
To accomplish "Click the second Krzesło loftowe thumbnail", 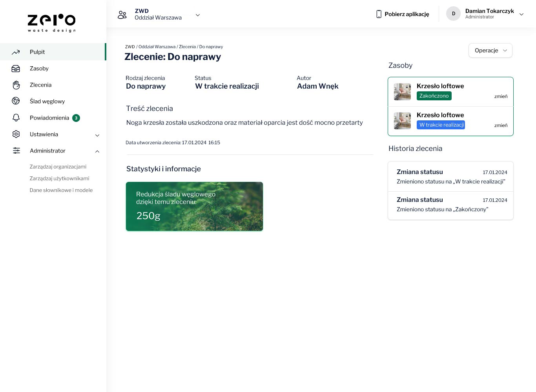I will (x=402, y=121).
